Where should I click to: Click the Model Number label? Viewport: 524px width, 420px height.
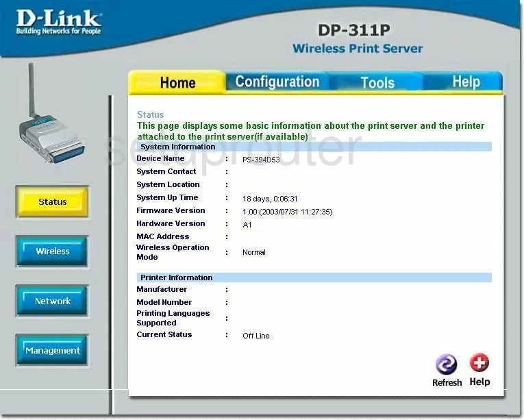pyautogui.click(x=164, y=303)
